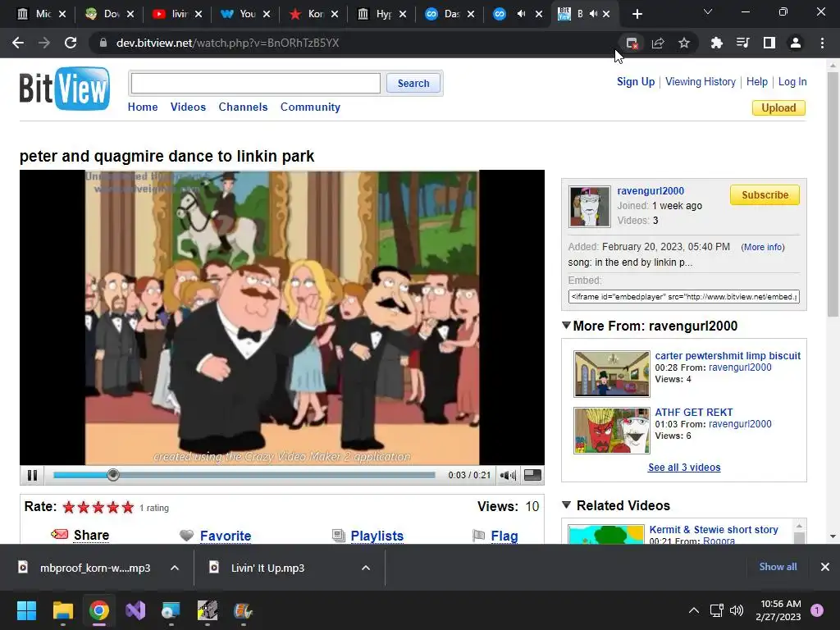
Task: Click the Upload button
Action: 778,107
